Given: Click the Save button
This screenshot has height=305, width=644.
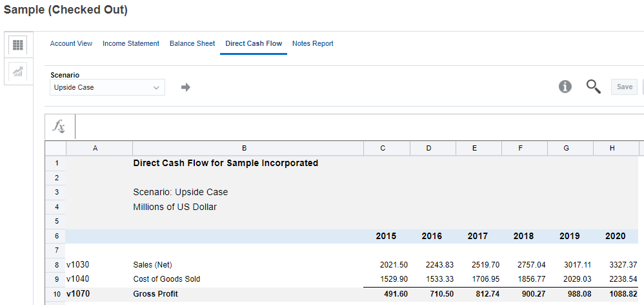Looking at the screenshot, I should point(624,87).
